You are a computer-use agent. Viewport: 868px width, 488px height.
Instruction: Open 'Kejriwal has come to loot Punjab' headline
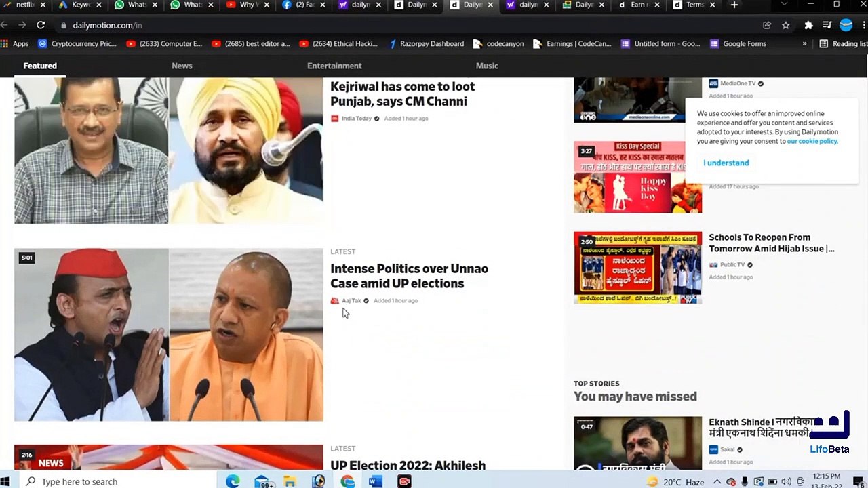[x=403, y=94]
